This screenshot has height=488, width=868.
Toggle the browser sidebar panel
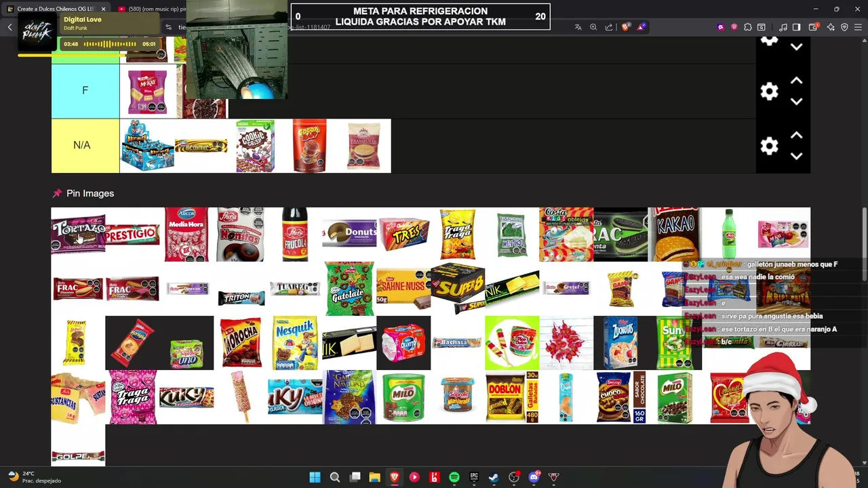click(x=797, y=27)
